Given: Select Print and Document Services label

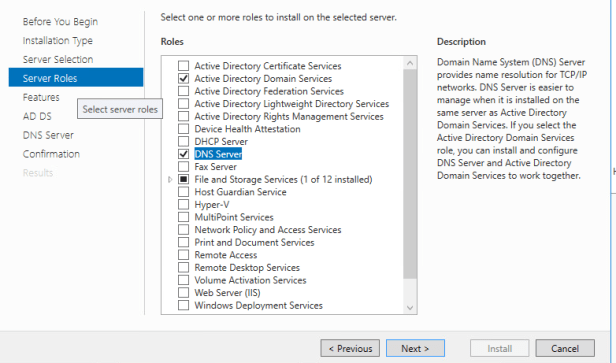Looking at the screenshot, I should (255, 242).
